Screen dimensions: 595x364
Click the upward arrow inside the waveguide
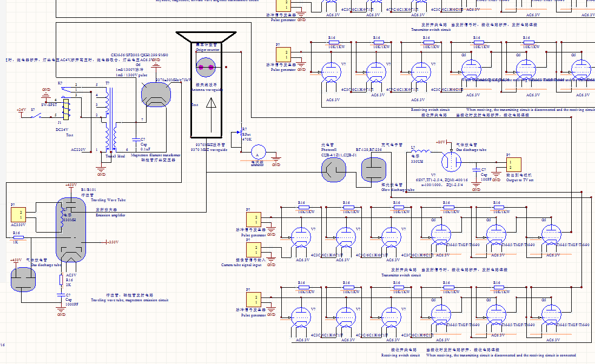pos(207,113)
